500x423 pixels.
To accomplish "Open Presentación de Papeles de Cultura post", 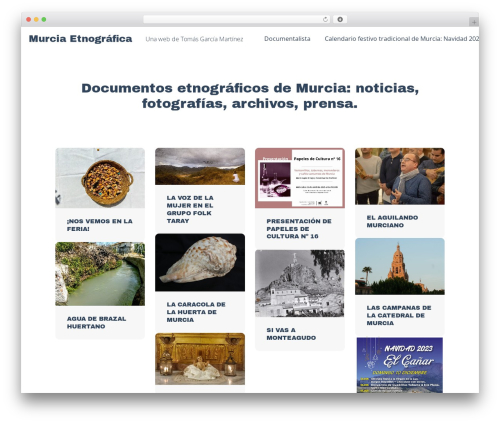I will (299, 229).
